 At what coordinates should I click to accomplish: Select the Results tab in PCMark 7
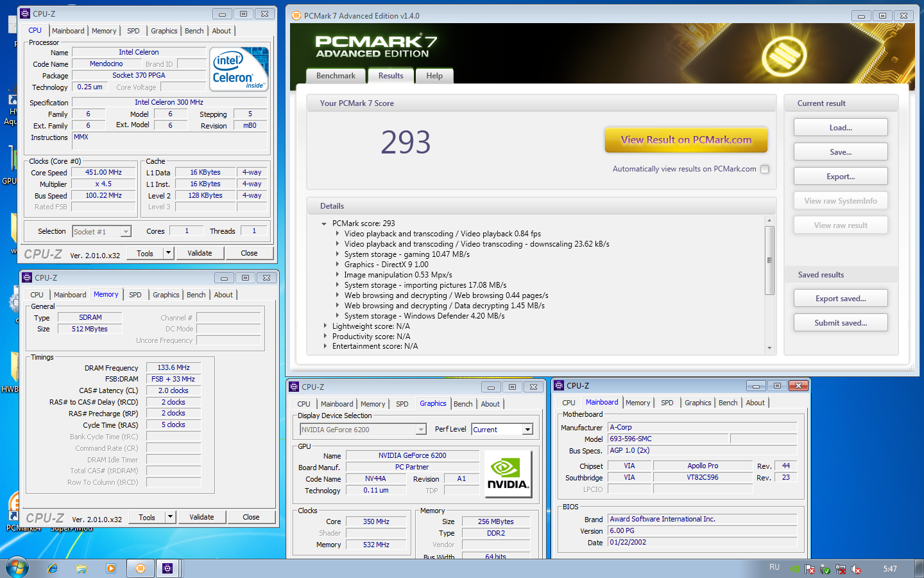pyautogui.click(x=391, y=75)
